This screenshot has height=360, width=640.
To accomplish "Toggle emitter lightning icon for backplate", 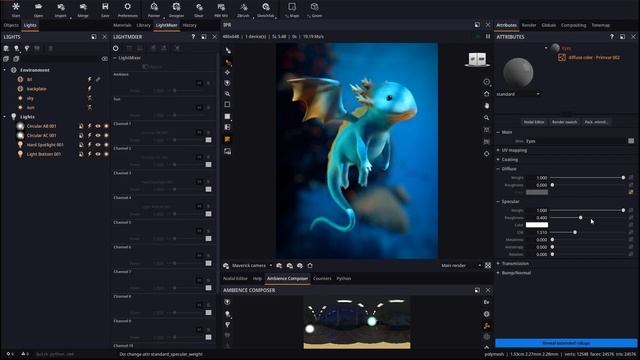I will coord(89,89).
